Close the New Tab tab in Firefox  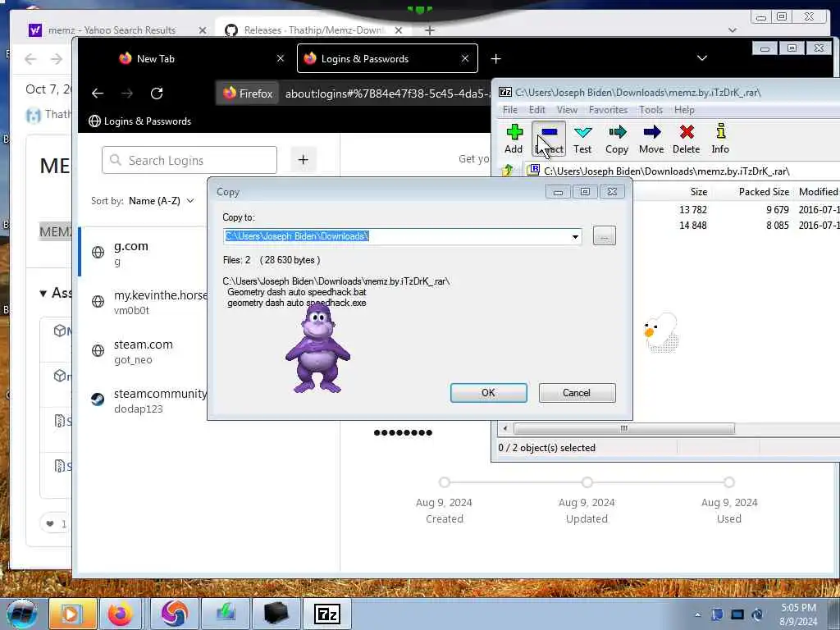click(x=281, y=58)
